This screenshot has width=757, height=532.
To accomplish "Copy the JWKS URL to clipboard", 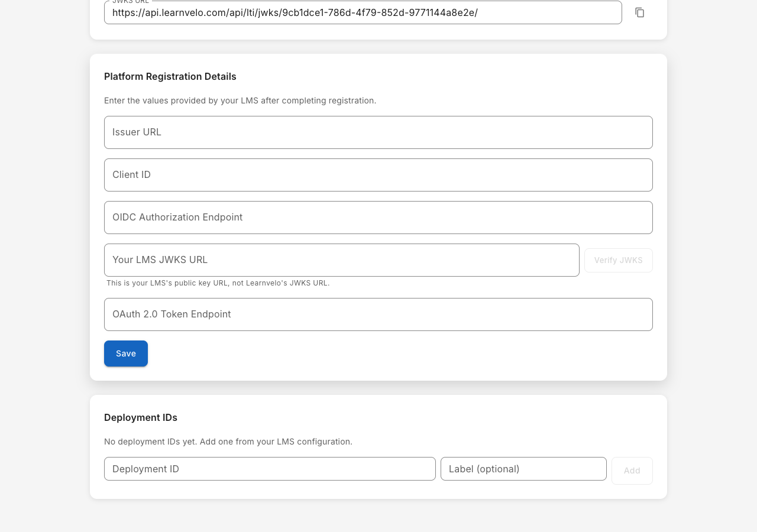I will pos(639,12).
